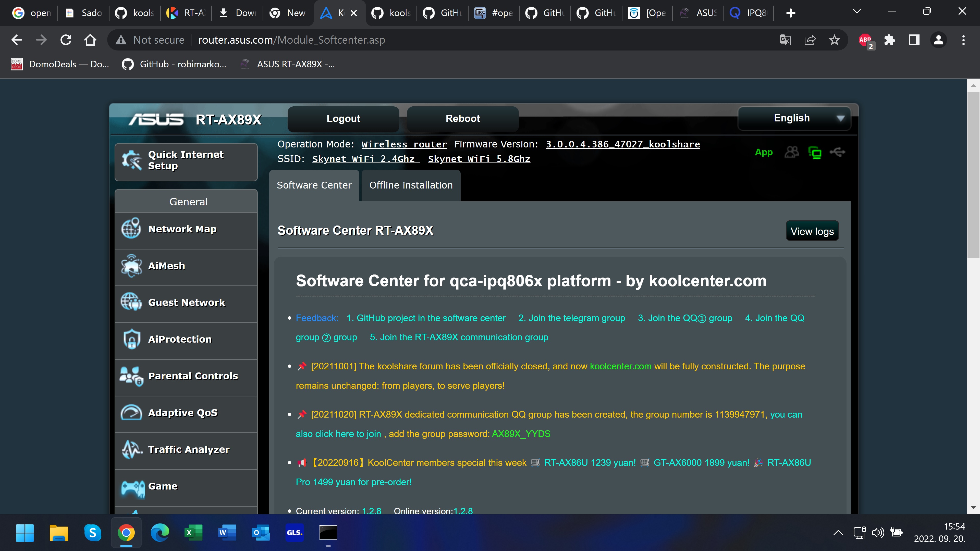Open File Explorer from the taskbar

(59, 532)
